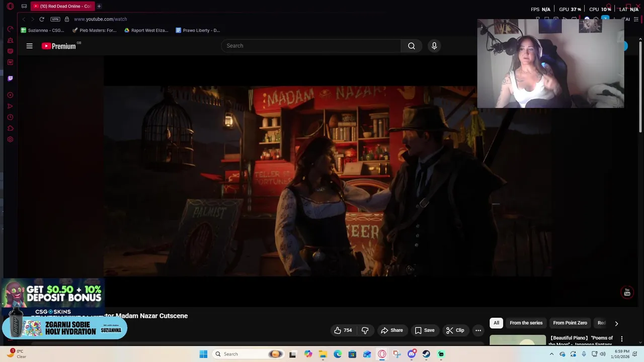Open more actions three-dot menu under the video

pyautogui.click(x=478, y=330)
